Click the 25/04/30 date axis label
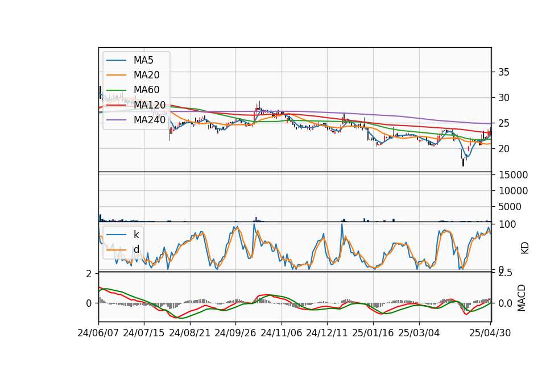546x392 pixels. 490,333
